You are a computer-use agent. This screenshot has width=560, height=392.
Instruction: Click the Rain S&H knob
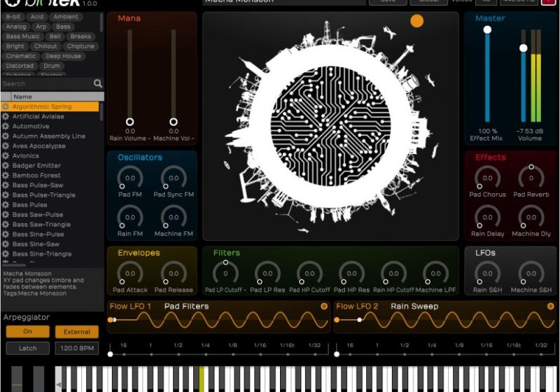[487, 274]
